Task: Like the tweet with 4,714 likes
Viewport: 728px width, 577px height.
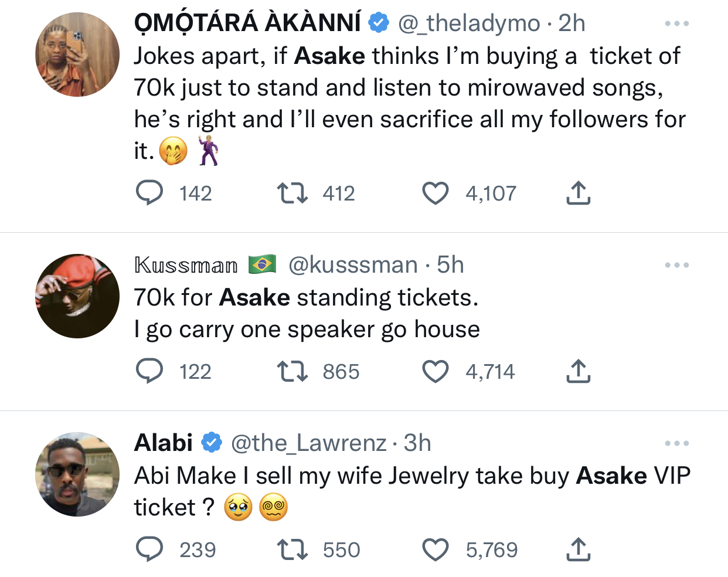Action: (436, 371)
